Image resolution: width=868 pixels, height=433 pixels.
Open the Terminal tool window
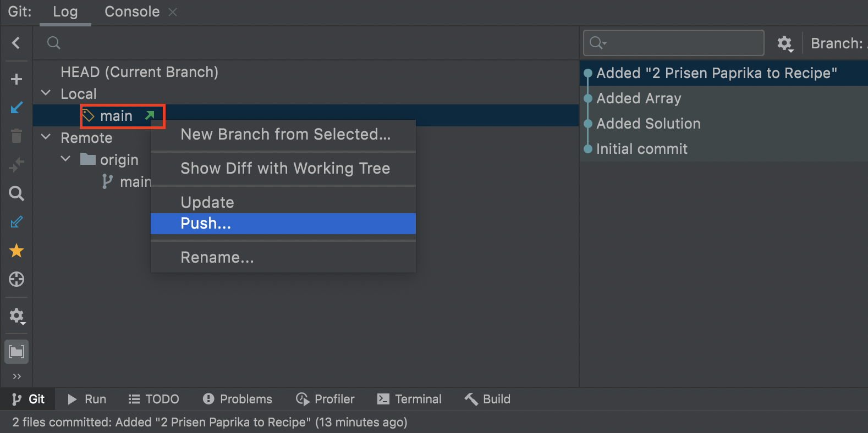409,399
